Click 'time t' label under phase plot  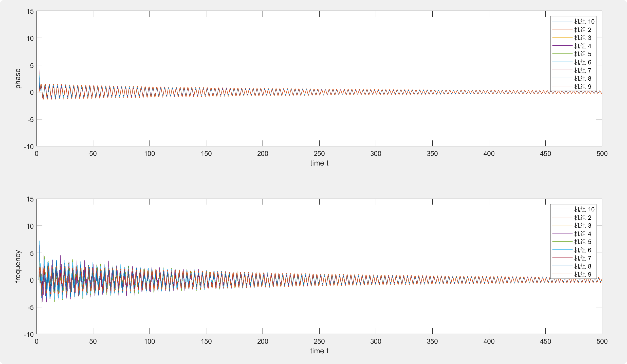pos(319,163)
